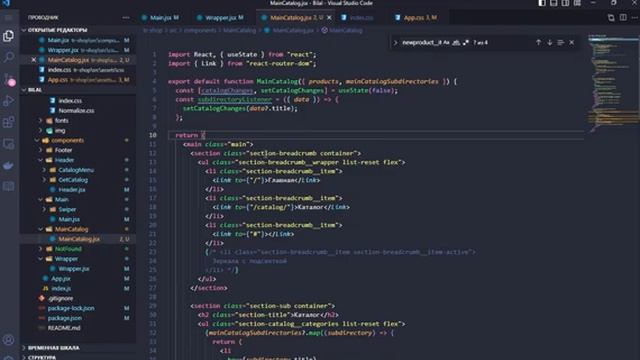The width and height of the screenshot is (640, 360).
Task: Select MainCatalog.jsx in the file tree
Action: click(79, 239)
